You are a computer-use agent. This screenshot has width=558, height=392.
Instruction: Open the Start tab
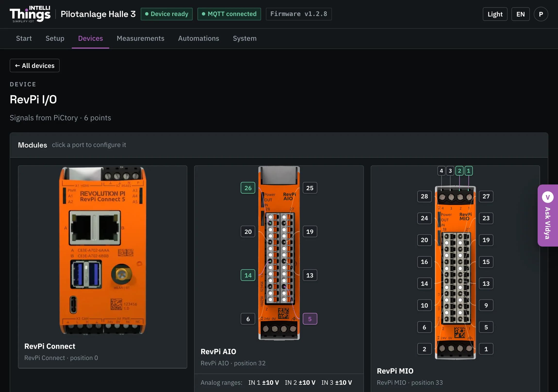point(24,38)
